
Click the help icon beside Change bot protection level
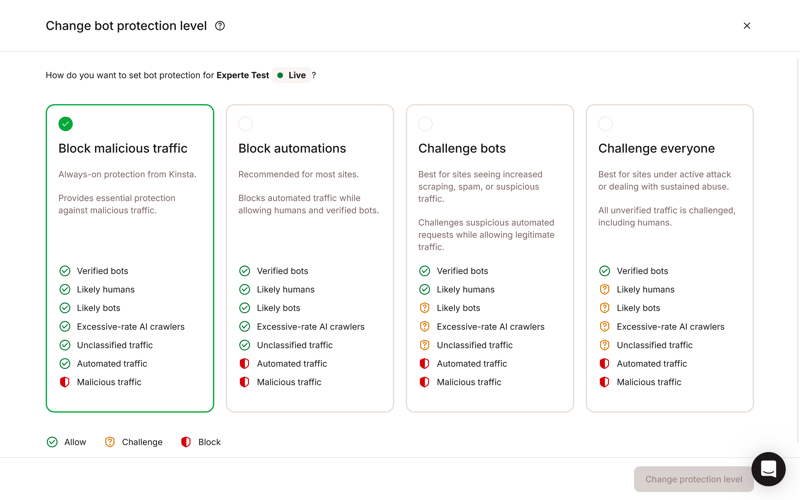(220, 26)
